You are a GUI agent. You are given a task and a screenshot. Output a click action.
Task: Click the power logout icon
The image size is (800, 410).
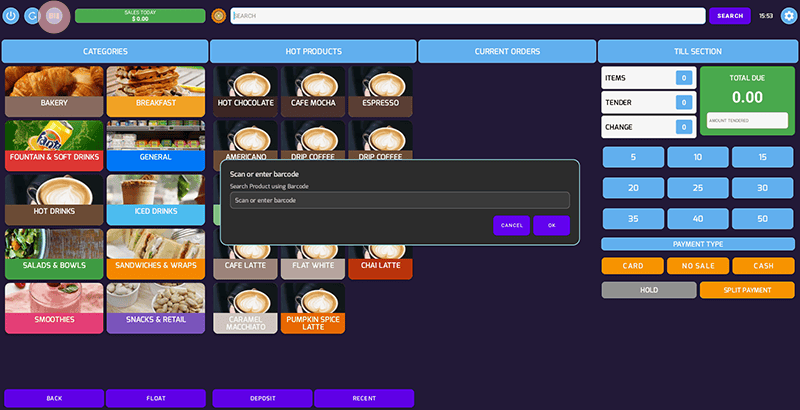click(x=11, y=16)
